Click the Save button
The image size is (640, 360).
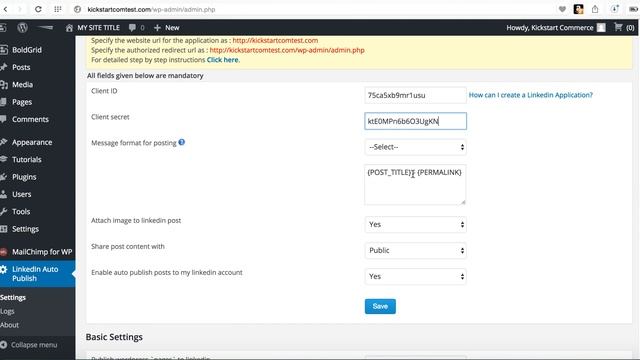[380, 307]
